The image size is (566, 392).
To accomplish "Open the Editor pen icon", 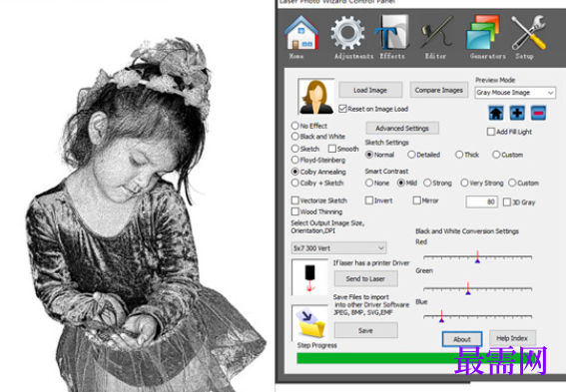I will (x=437, y=33).
